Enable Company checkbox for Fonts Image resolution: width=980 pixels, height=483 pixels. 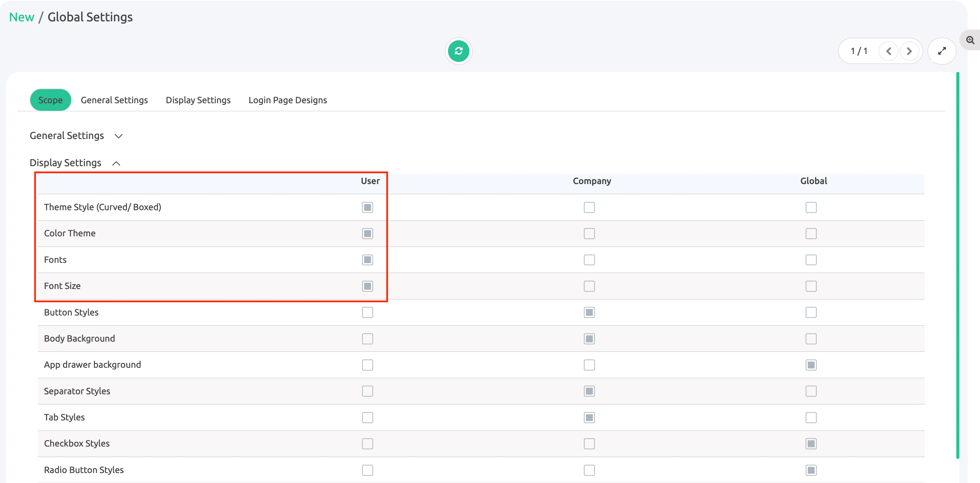coord(589,260)
